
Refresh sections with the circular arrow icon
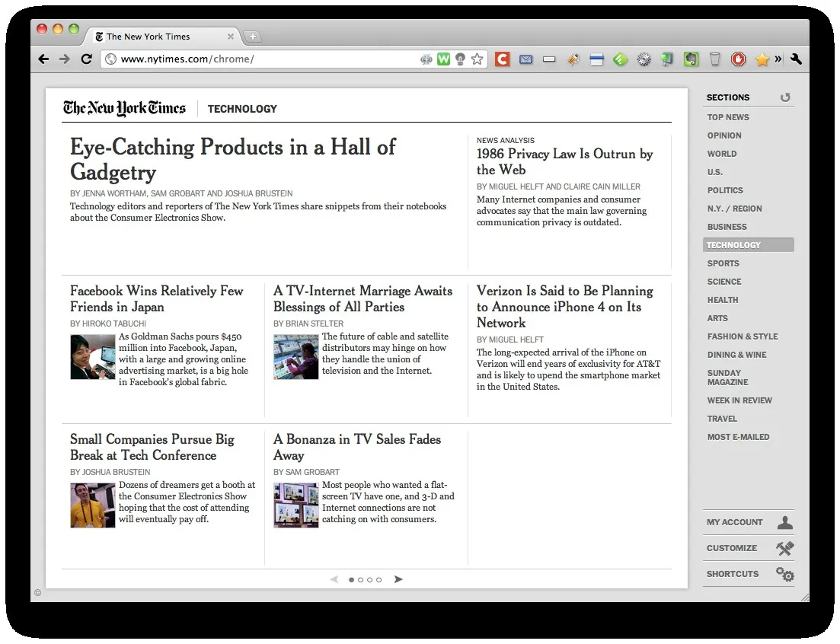(785, 97)
